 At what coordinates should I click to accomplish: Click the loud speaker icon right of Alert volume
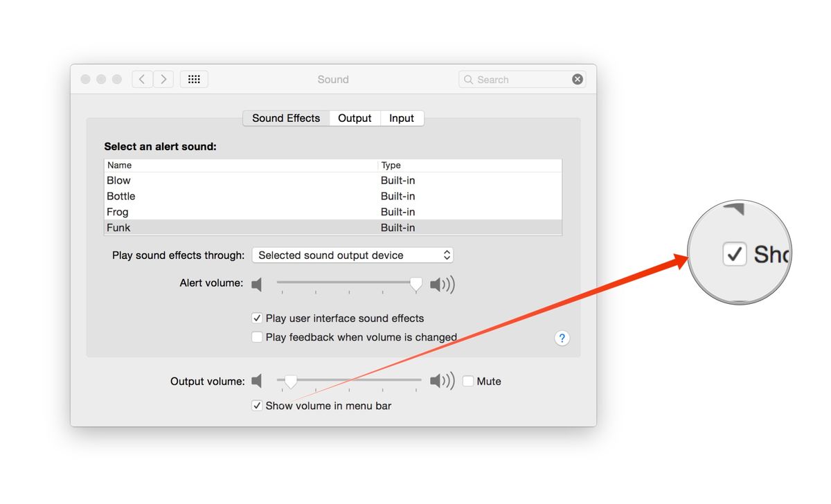(442, 284)
